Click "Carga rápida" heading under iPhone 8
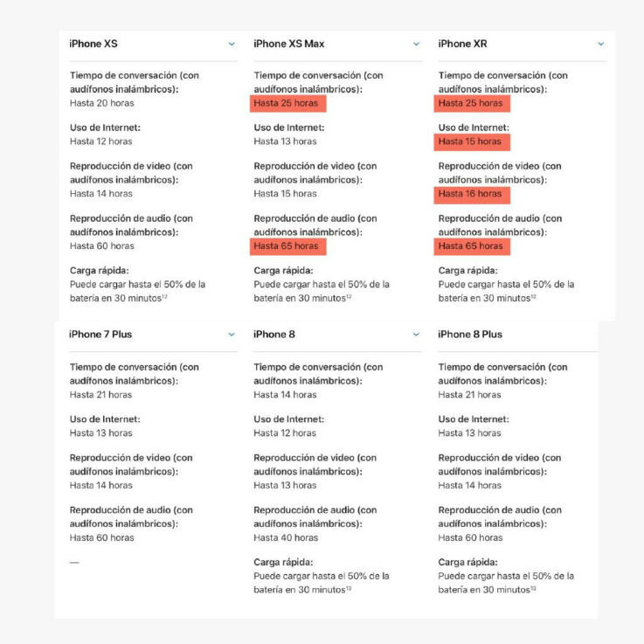The image size is (644, 644). [283, 563]
